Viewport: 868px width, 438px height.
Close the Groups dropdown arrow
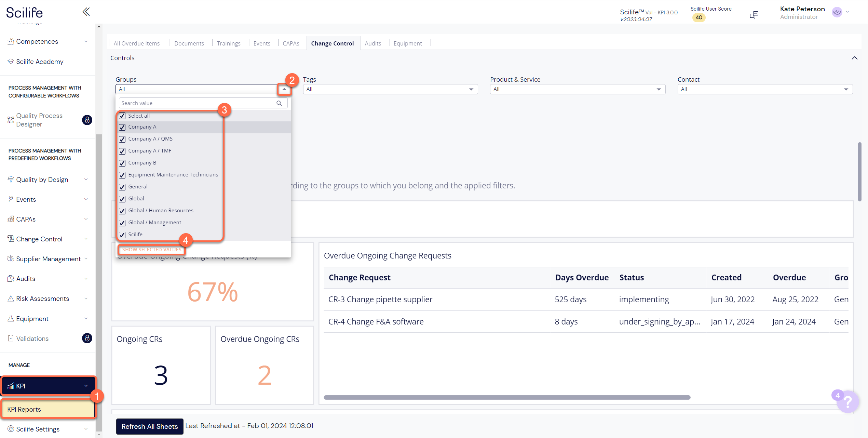coord(284,89)
